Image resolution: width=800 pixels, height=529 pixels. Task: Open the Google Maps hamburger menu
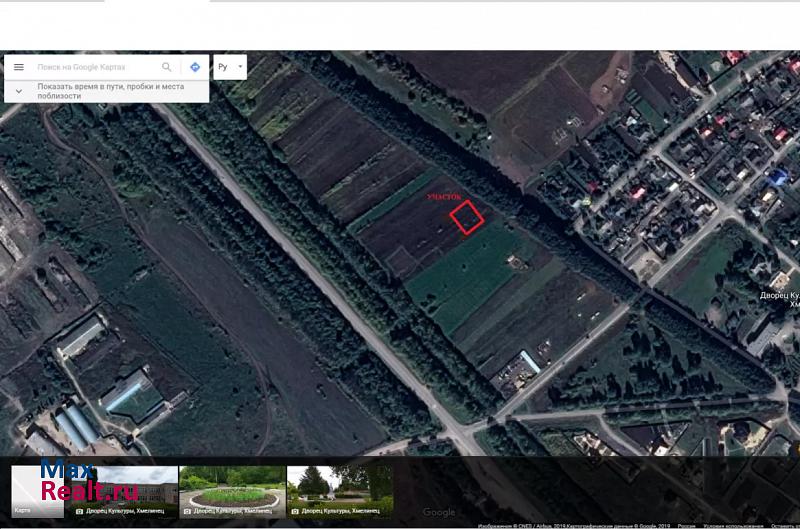tap(18, 67)
